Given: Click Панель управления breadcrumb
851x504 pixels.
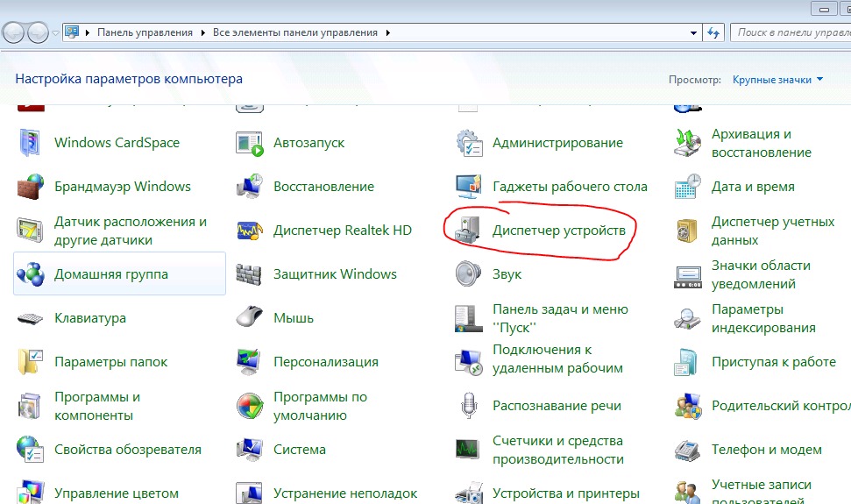Looking at the screenshot, I should 145,32.
